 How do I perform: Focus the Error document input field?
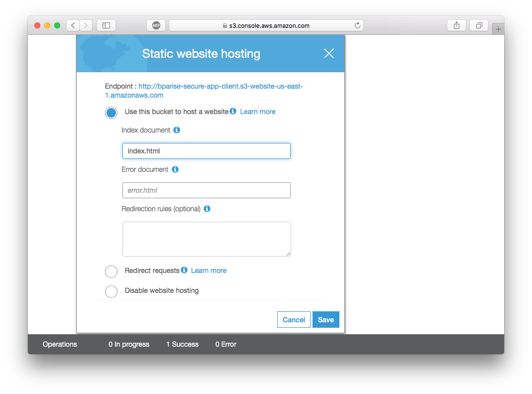206,190
